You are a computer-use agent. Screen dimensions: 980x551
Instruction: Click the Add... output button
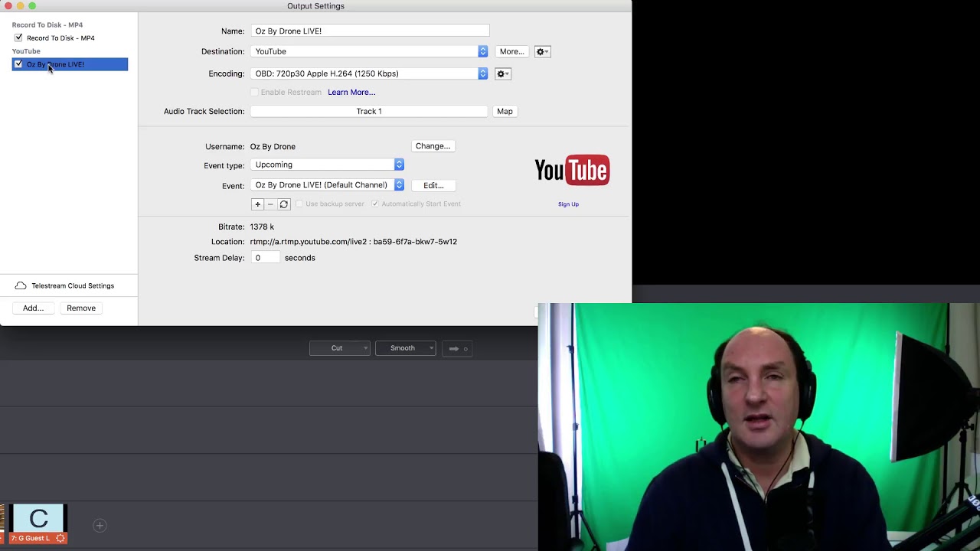point(33,308)
